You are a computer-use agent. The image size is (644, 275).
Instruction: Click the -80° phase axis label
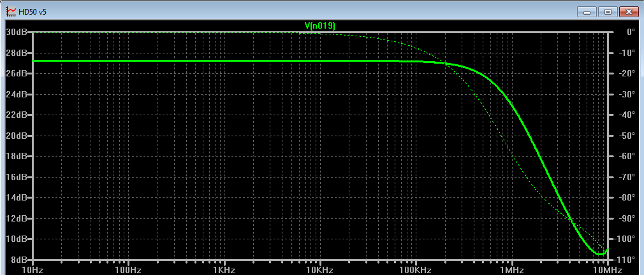(x=626, y=197)
